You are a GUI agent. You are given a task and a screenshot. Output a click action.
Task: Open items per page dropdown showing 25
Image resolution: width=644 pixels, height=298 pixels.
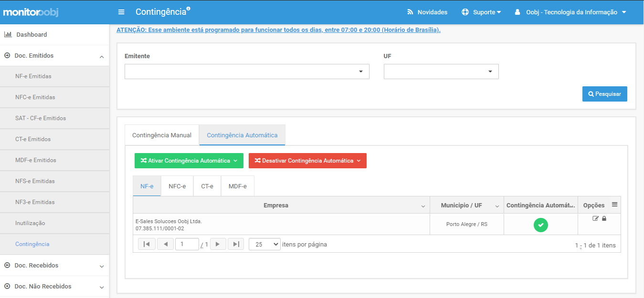(x=264, y=244)
